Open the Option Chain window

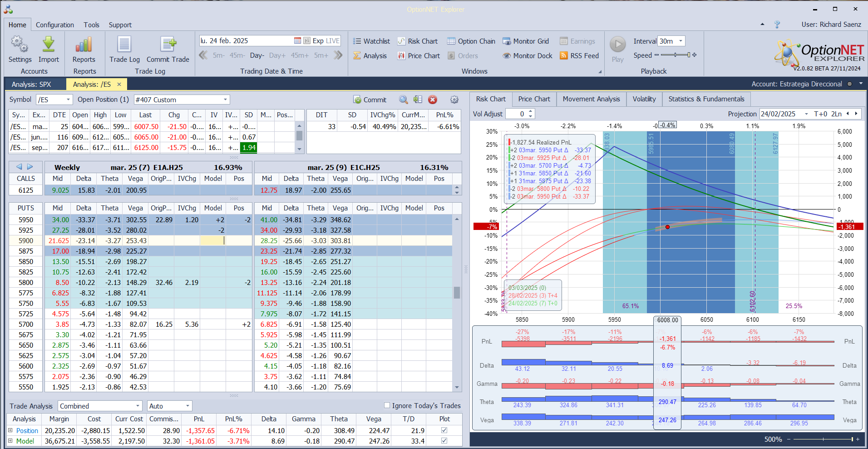click(471, 41)
